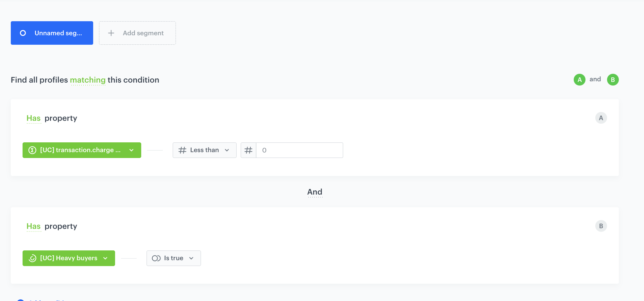644x301 pixels.
Task: Toggle the matching condition mode link
Action: [x=88, y=80]
